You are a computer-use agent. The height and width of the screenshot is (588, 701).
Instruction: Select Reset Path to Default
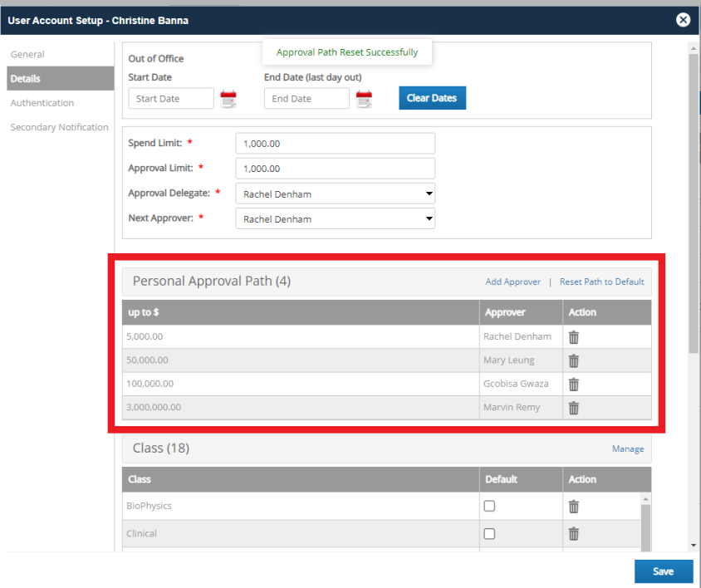(x=601, y=282)
